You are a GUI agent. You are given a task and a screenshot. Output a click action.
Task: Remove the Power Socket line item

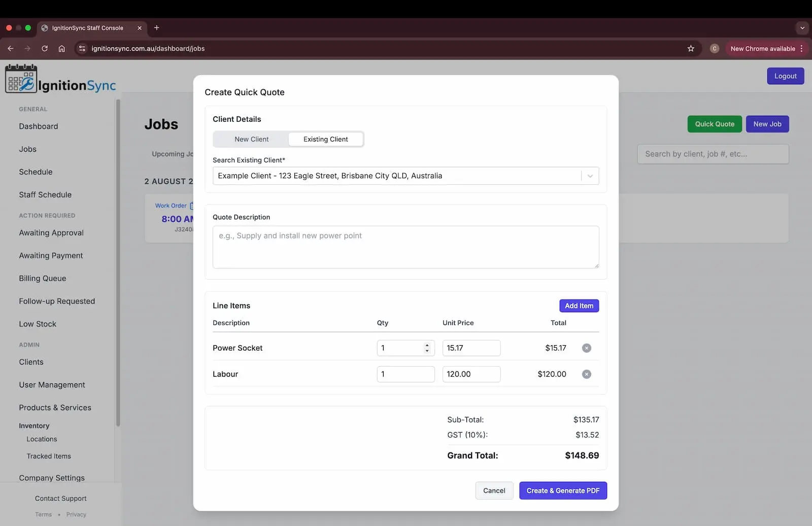tap(586, 348)
